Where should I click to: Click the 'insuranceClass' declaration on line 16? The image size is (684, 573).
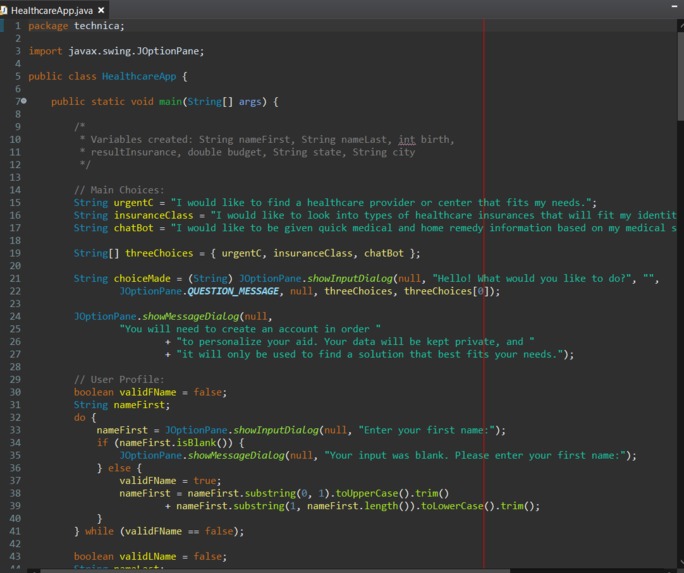pos(154,215)
